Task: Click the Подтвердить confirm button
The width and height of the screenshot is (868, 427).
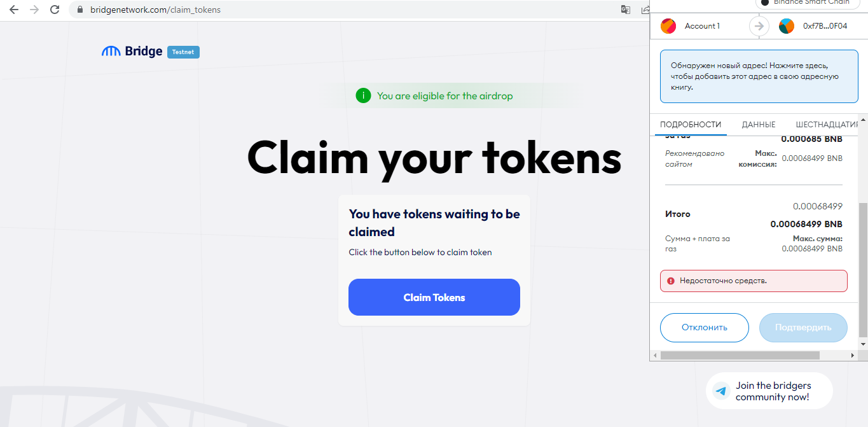Action: (803, 328)
